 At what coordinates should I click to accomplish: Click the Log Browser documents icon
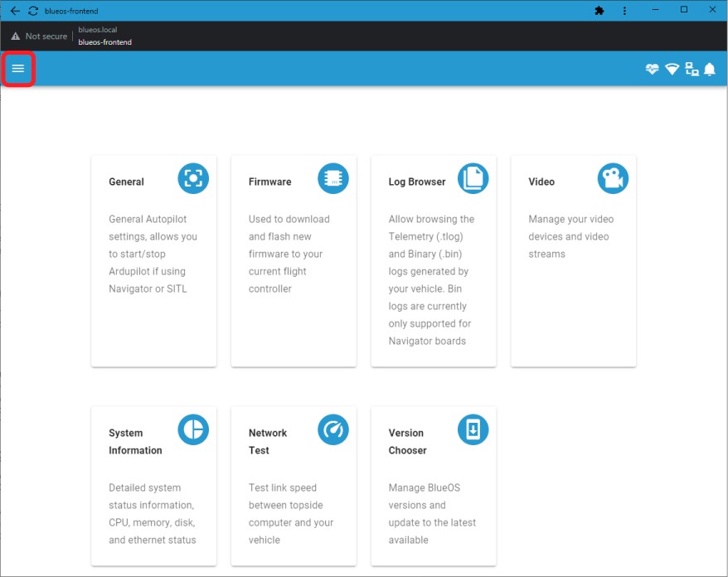coord(473,177)
